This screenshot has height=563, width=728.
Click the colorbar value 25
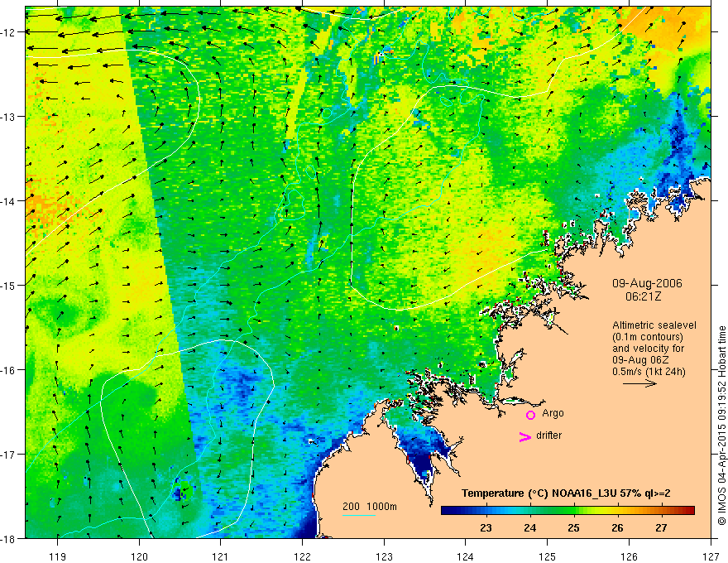573,528
